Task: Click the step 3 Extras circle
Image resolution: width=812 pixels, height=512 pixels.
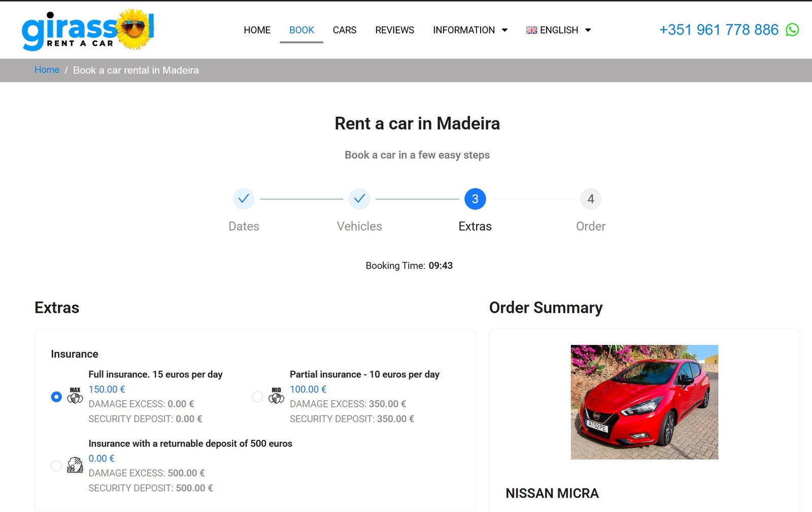Action: [475, 199]
